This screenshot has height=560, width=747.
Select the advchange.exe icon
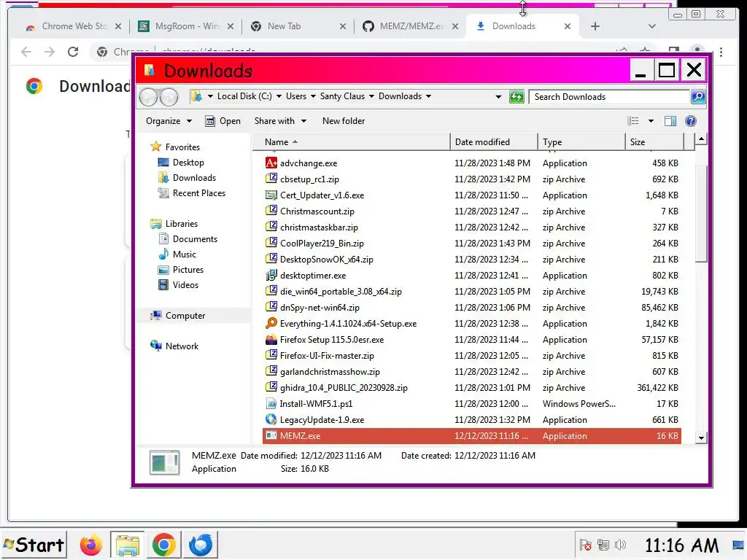click(x=271, y=163)
